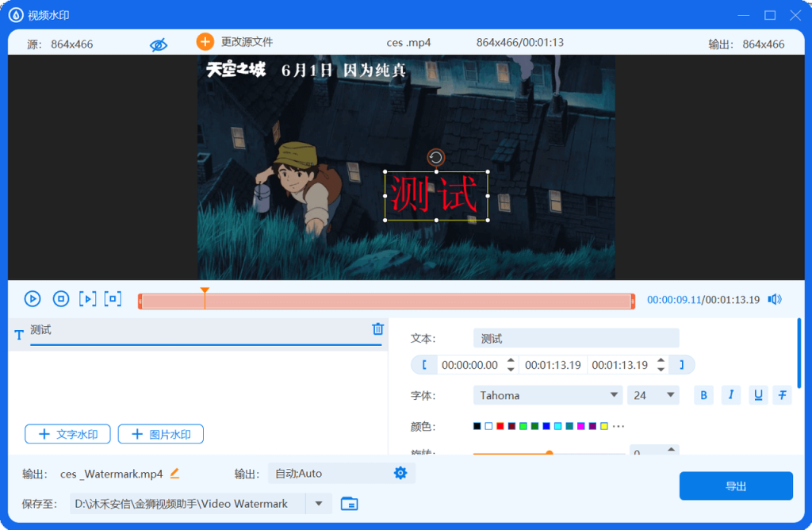Image resolution: width=812 pixels, height=530 pixels.
Task: Click the right bracket set-end icon
Action: click(x=681, y=365)
